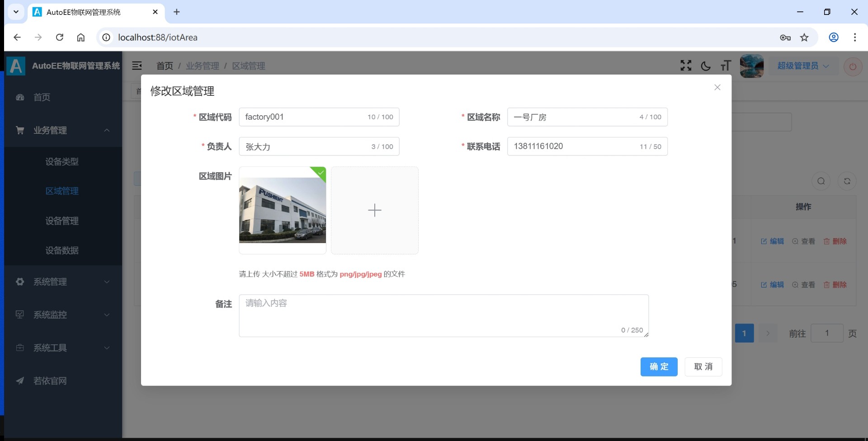Toggle fullscreen mode icon

click(x=686, y=66)
